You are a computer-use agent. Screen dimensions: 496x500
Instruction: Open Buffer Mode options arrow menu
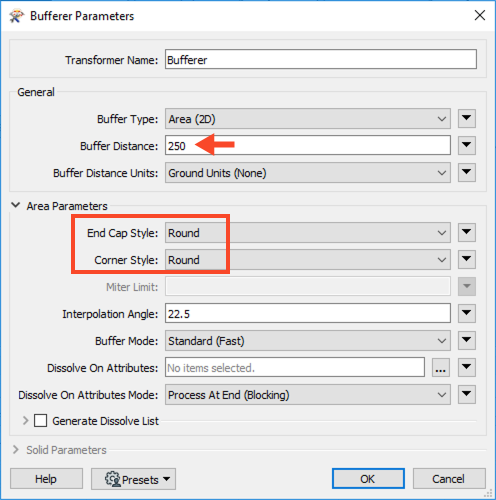pyautogui.click(x=466, y=340)
